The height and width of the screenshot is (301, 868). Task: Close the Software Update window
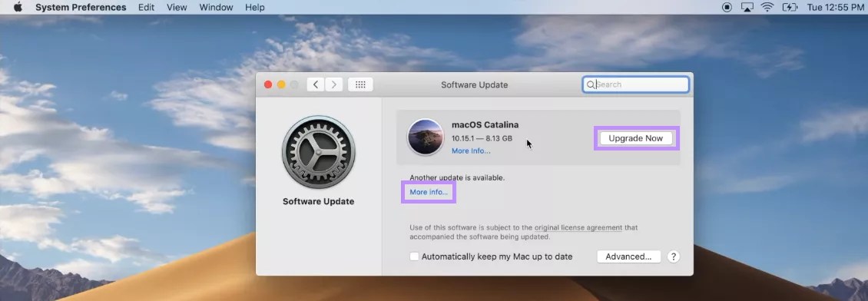[x=268, y=84]
